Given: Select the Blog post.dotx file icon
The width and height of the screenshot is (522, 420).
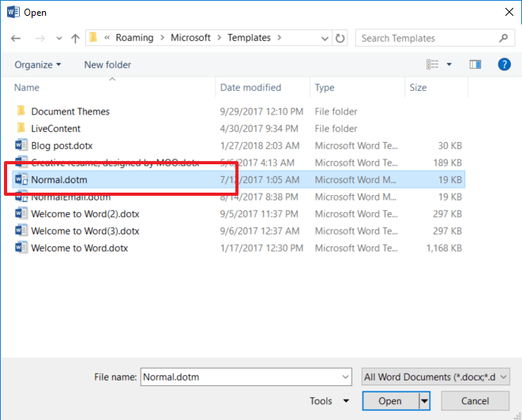Looking at the screenshot, I should (21, 145).
